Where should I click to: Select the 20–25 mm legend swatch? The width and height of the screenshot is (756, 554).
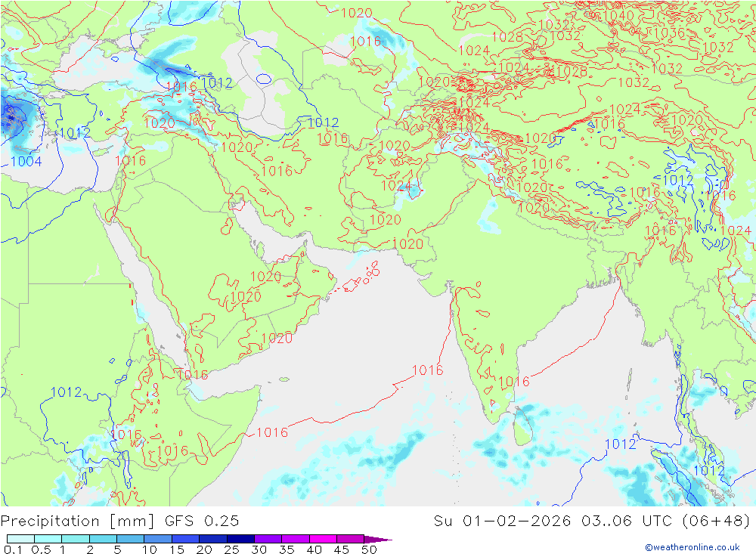pyautogui.click(x=213, y=539)
